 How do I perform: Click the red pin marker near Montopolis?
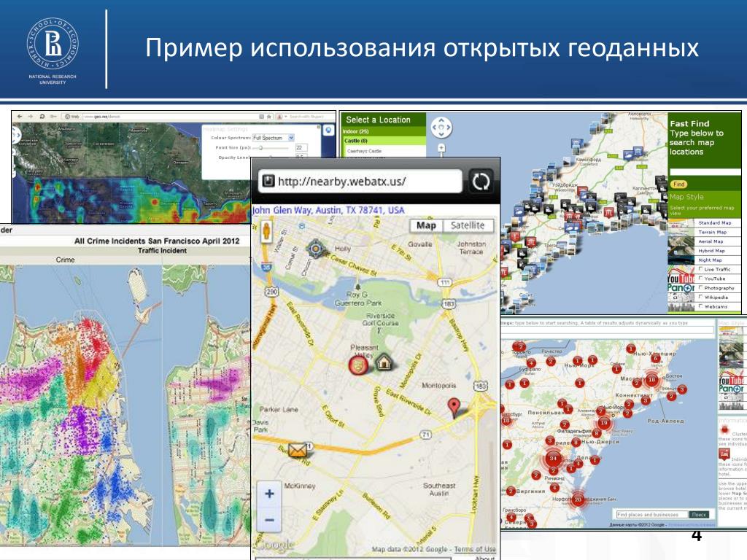(x=454, y=408)
